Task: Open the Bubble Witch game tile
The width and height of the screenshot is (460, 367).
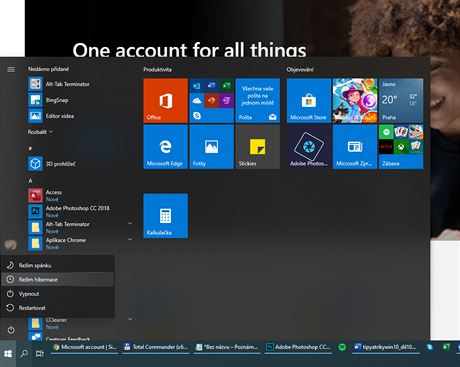Action: (x=355, y=101)
